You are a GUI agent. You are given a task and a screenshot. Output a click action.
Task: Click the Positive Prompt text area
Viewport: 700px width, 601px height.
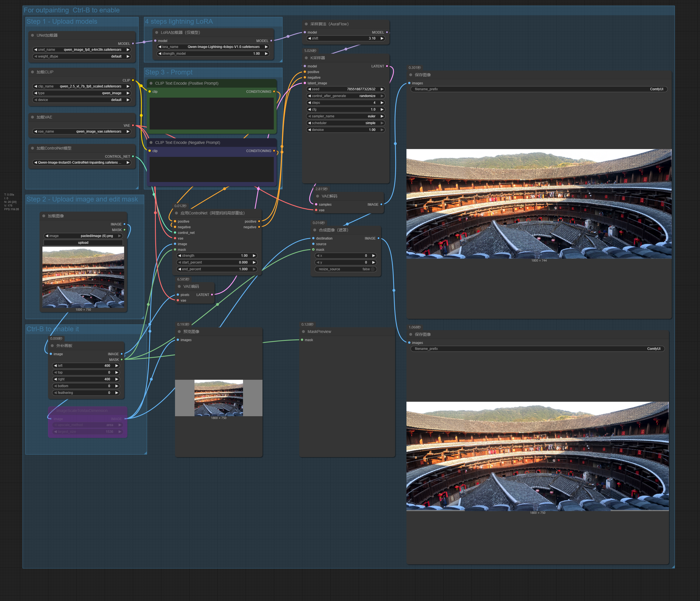211,113
